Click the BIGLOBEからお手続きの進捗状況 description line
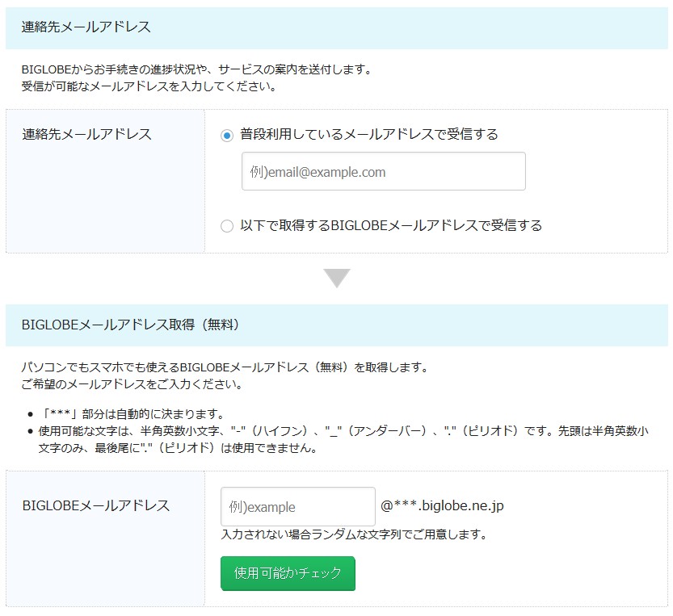673x616 pixels. click(196, 69)
